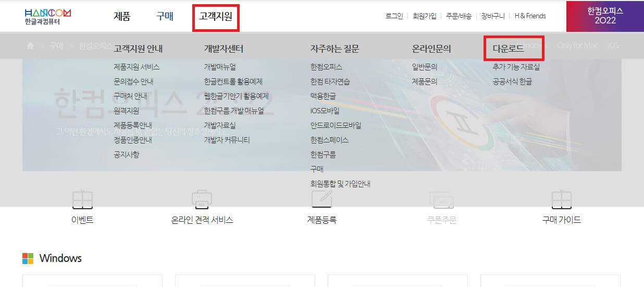Click the 다운로드 submenu heading
The image size is (644, 287).
(508, 49)
